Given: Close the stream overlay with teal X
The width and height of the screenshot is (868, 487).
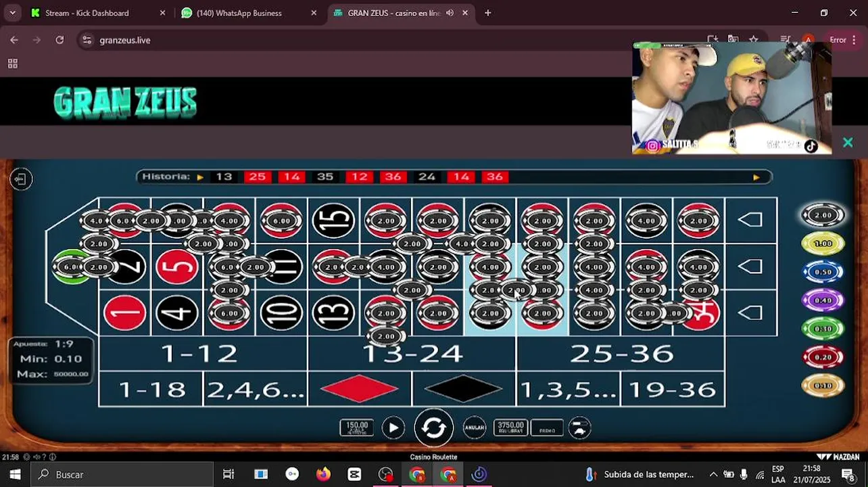Looking at the screenshot, I should coord(848,143).
